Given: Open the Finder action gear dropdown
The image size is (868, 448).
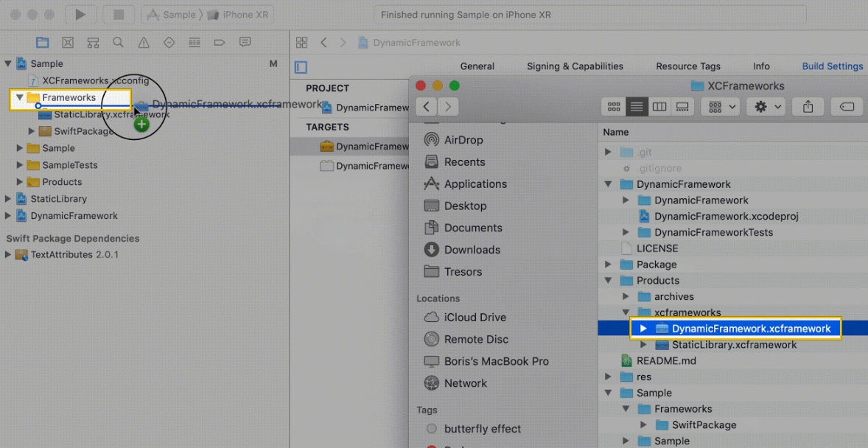Looking at the screenshot, I should [x=766, y=107].
